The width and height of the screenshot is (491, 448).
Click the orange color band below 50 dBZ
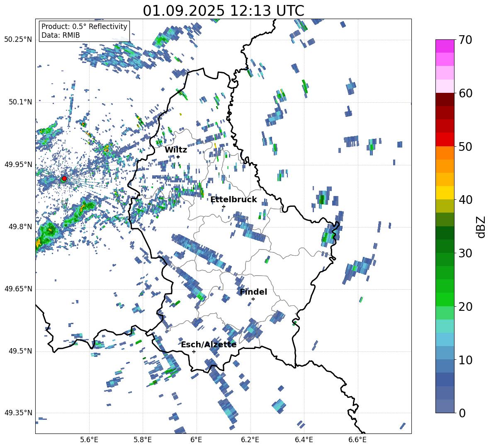pyautogui.click(x=445, y=153)
